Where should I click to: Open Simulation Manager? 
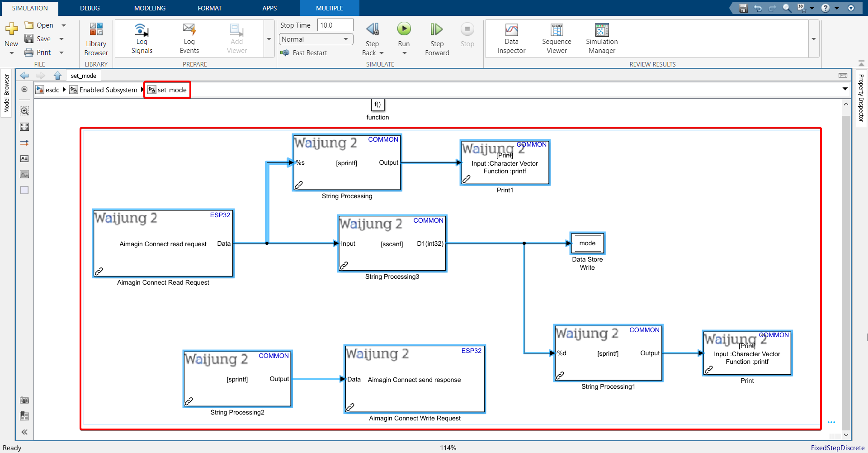tap(602, 39)
